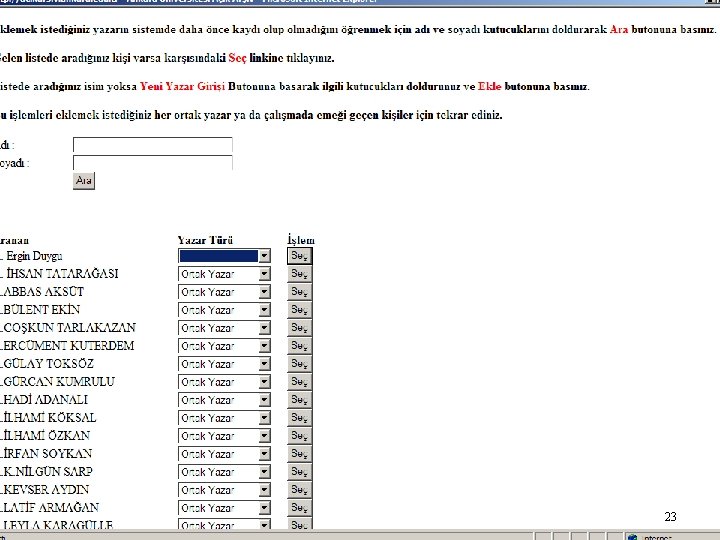The width and height of the screenshot is (720, 540).
Task: Click the red Ekle text in instructions
Action: pyautogui.click(x=489, y=86)
